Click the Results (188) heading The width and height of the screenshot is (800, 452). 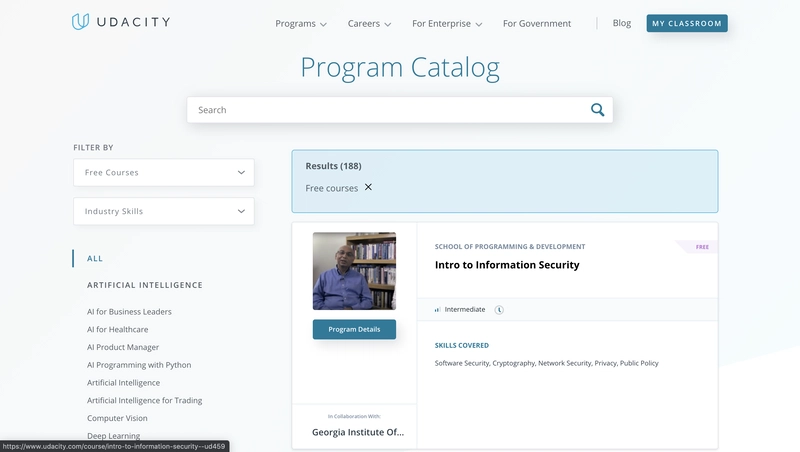[x=333, y=166]
